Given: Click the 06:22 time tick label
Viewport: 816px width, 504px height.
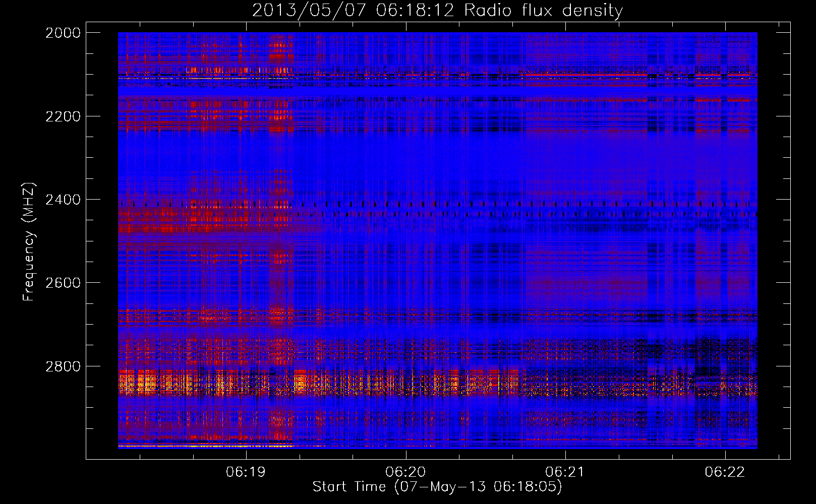Looking at the screenshot, I should 725,472.
